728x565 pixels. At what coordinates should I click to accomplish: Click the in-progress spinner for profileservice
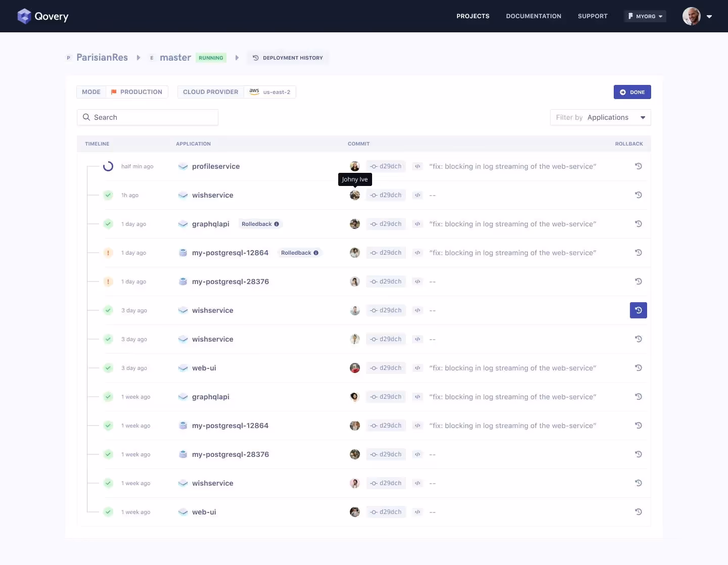coord(108,166)
